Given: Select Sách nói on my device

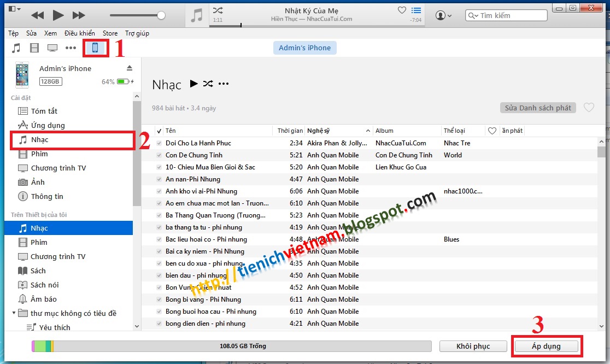Looking at the screenshot, I should 44,285.
